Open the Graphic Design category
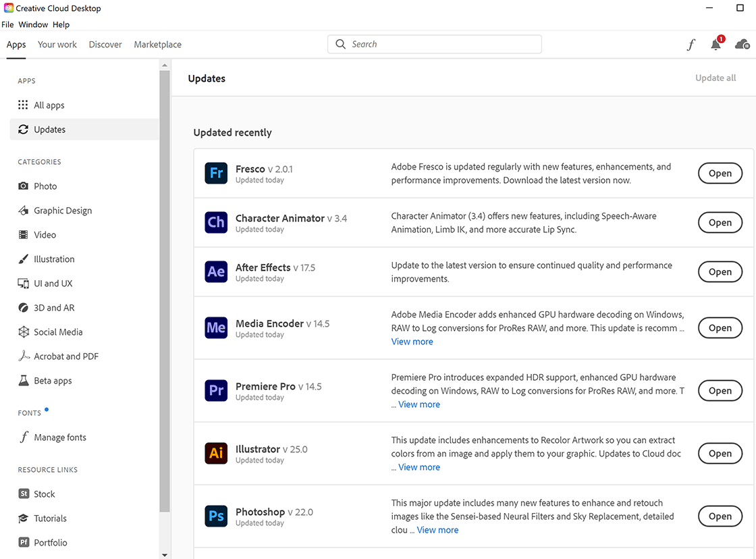756x559 pixels. coord(84,210)
